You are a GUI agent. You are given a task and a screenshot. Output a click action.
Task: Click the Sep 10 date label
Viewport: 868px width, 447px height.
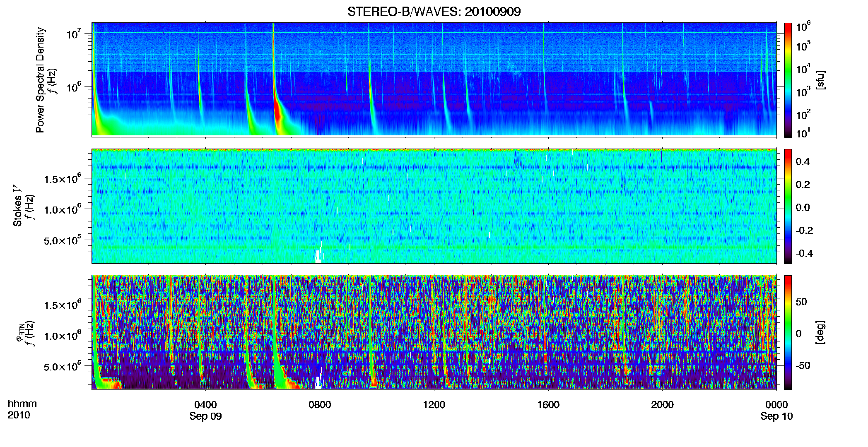[776, 416]
